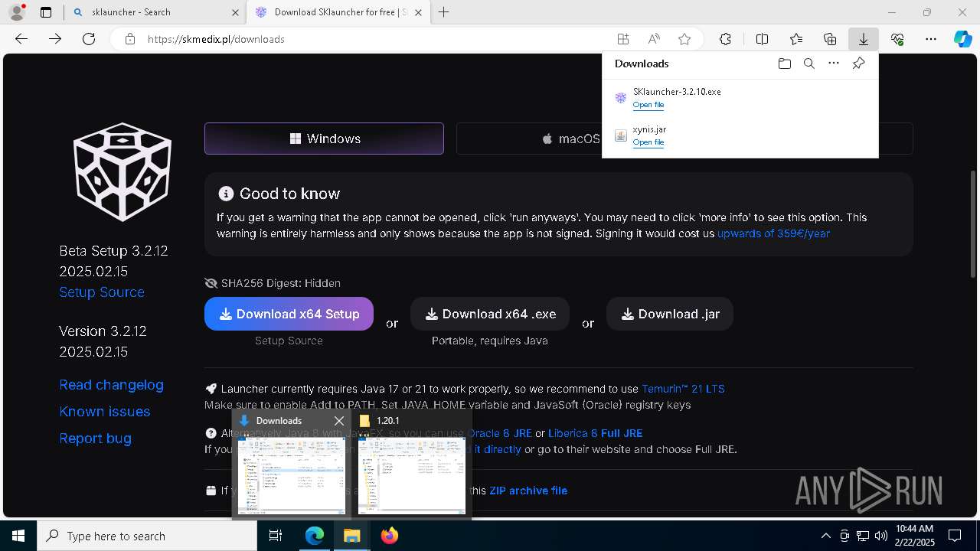Open Edge Settings and more menu

point(931,39)
